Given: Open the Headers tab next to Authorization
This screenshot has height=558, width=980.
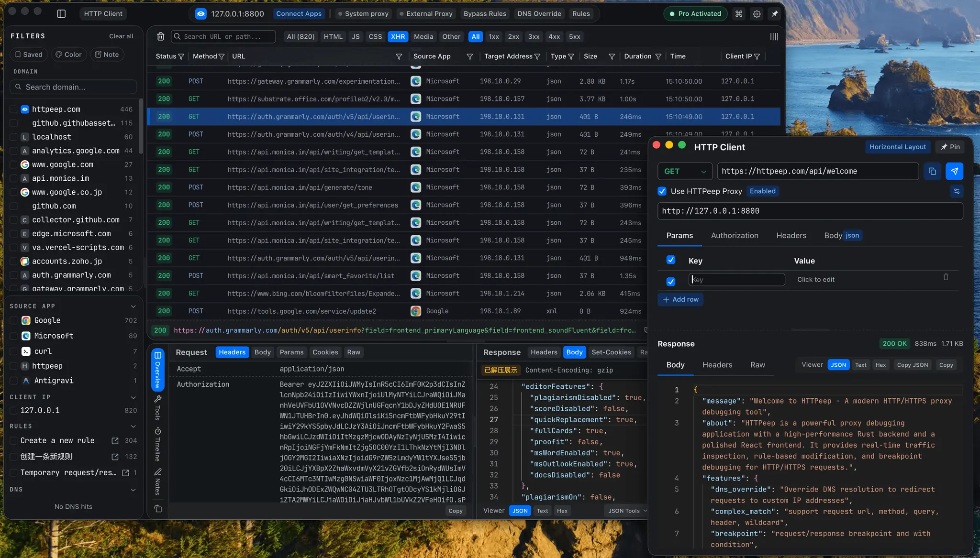Looking at the screenshot, I should tap(791, 235).
